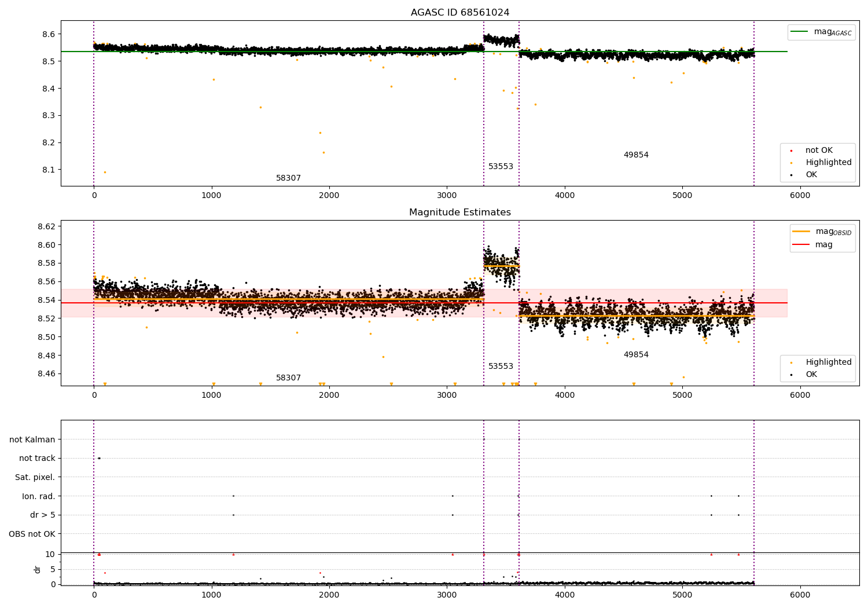Click y-tick 8.3 on top plot
This screenshot has height=608, width=868.
pyautogui.click(x=49, y=116)
